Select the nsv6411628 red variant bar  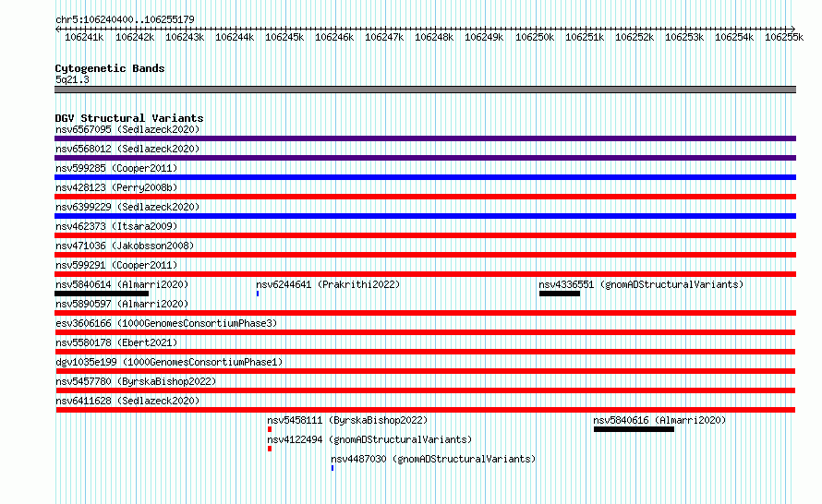(x=425, y=410)
